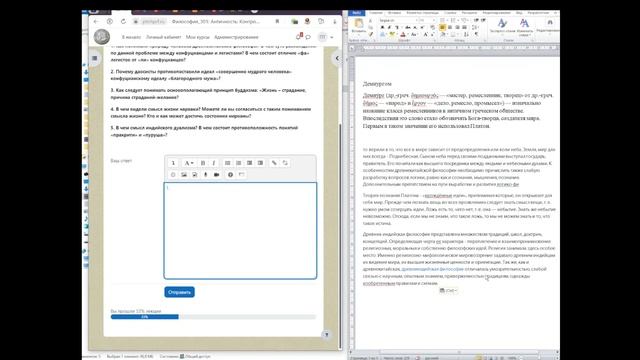Click the last icon in editor toolbar's second row

pyautogui.click(x=241, y=175)
